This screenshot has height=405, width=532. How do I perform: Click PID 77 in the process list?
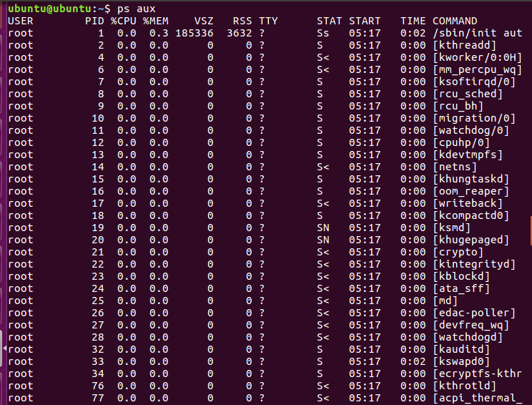coord(98,398)
